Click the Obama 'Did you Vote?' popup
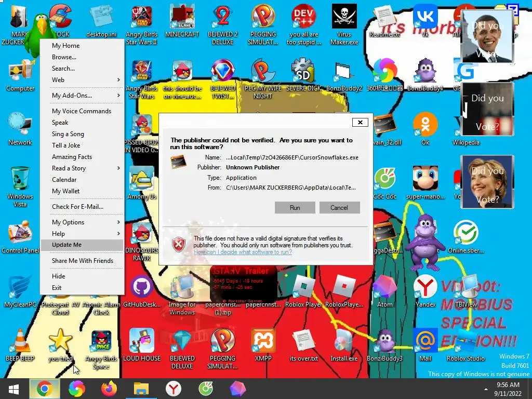532x399 pixels. [x=487, y=36]
